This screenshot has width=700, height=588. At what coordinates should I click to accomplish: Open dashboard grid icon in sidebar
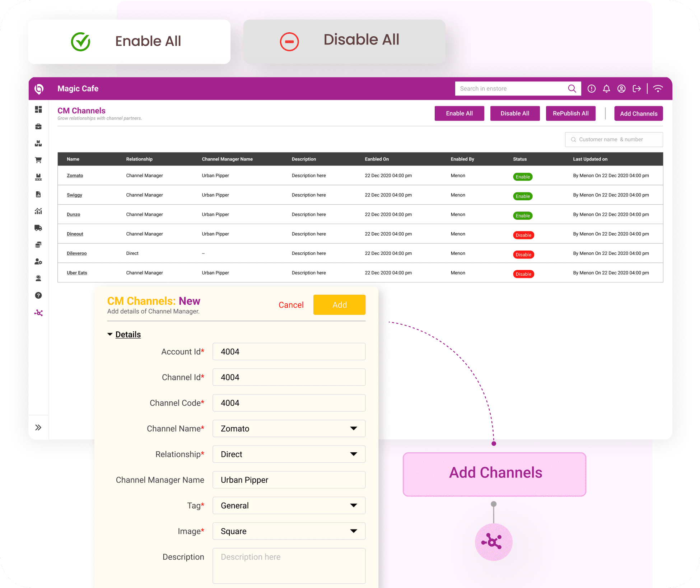pos(38,109)
